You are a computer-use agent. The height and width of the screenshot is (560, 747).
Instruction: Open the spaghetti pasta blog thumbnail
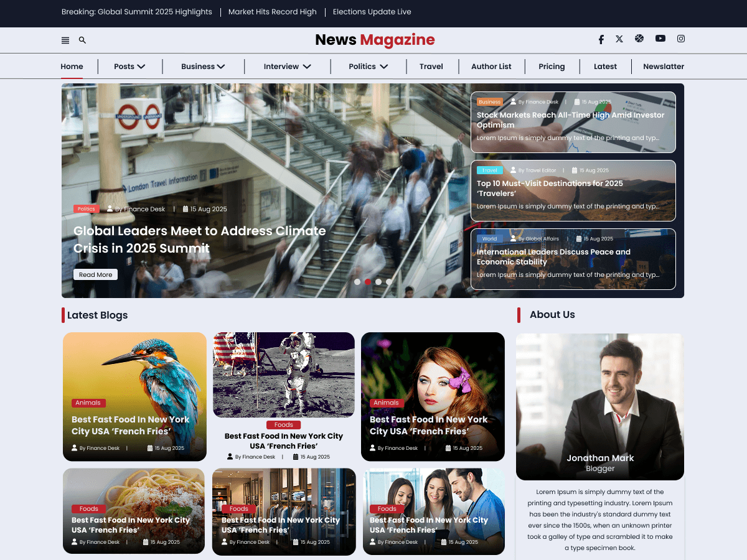tap(134, 511)
